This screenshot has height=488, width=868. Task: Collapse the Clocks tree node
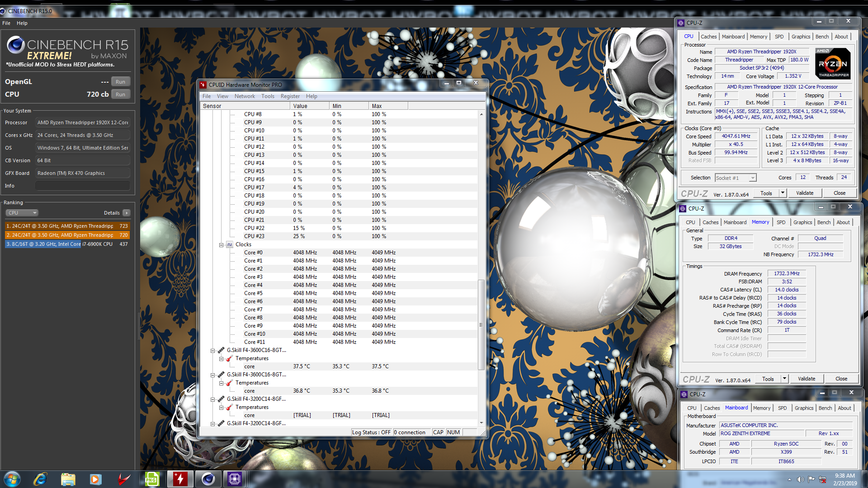click(222, 244)
